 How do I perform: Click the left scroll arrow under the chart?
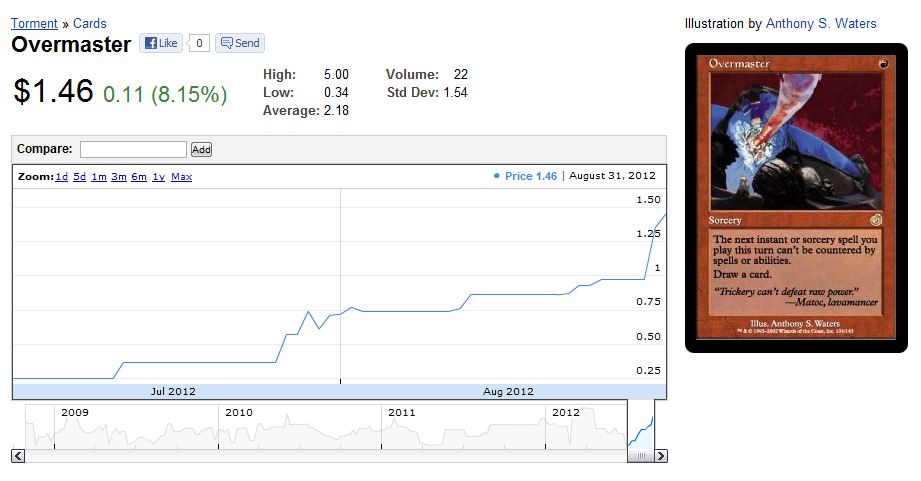(x=18, y=456)
